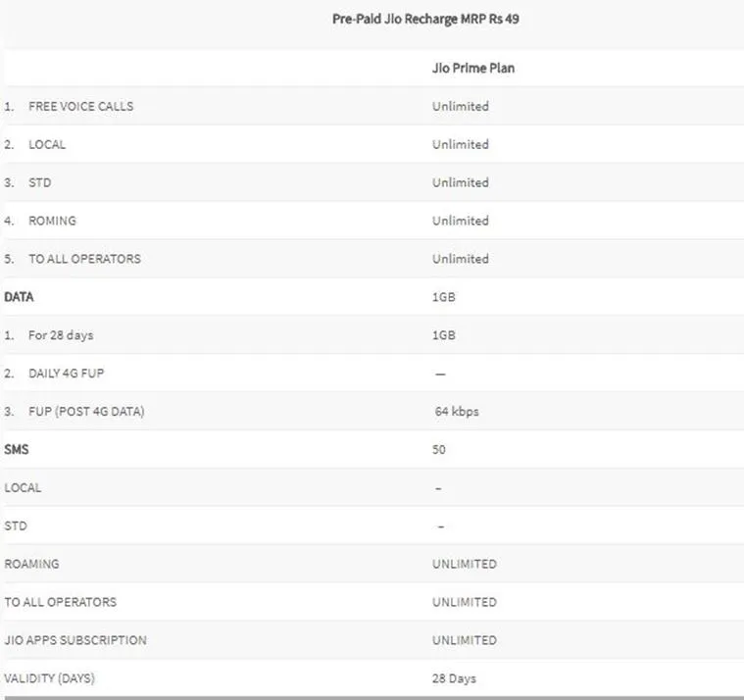Click the 'For 28 days' row label
The width and height of the screenshot is (744, 700).
(x=61, y=335)
